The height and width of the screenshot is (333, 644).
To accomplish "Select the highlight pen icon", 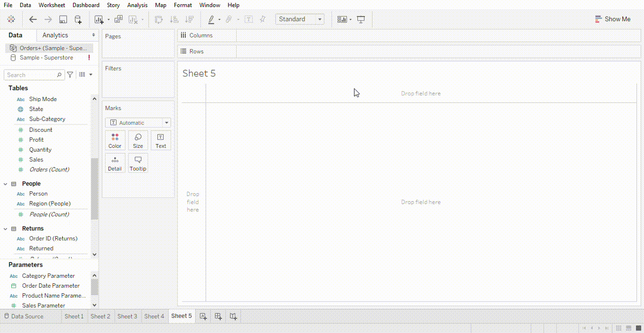I will (x=211, y=19).
